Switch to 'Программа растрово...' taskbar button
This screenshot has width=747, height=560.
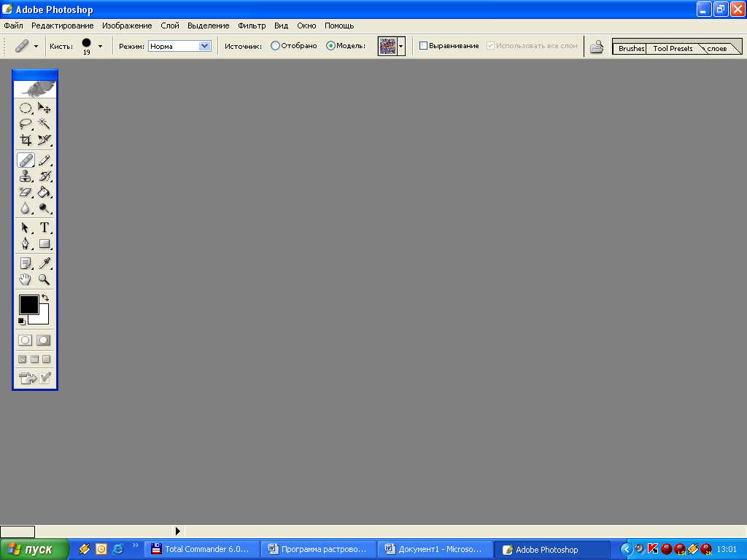coord(318,550)
